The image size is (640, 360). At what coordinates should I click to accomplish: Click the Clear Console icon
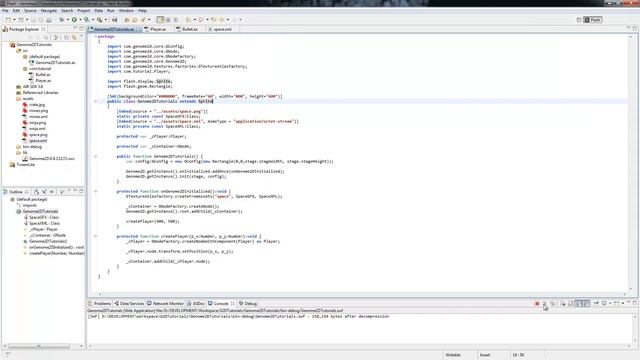[563, 304]
